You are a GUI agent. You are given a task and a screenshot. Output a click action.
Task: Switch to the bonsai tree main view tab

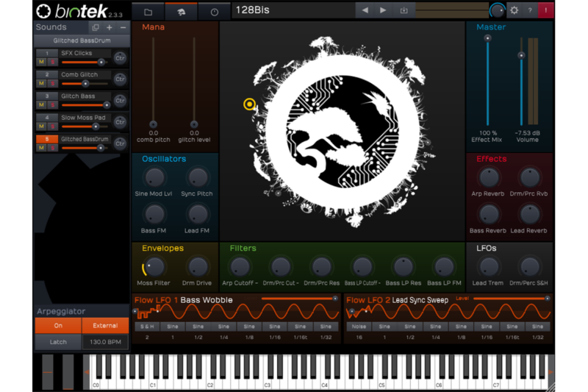pyautogui.click(x=181, y=12)
